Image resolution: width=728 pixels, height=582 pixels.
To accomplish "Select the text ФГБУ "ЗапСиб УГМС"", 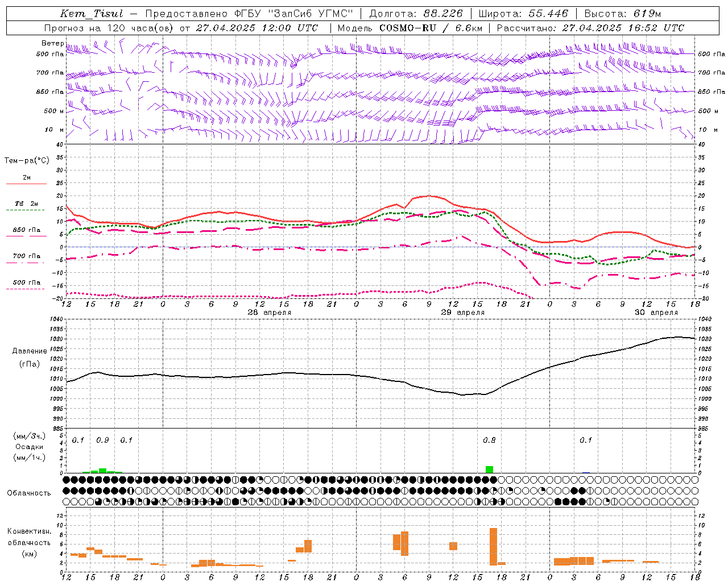I will pos(293,14).
